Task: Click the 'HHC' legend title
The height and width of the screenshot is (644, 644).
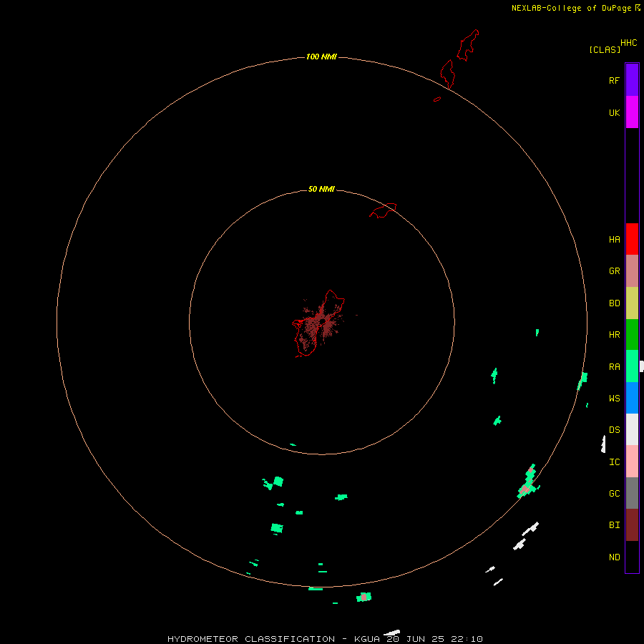Action: point(628,43)
